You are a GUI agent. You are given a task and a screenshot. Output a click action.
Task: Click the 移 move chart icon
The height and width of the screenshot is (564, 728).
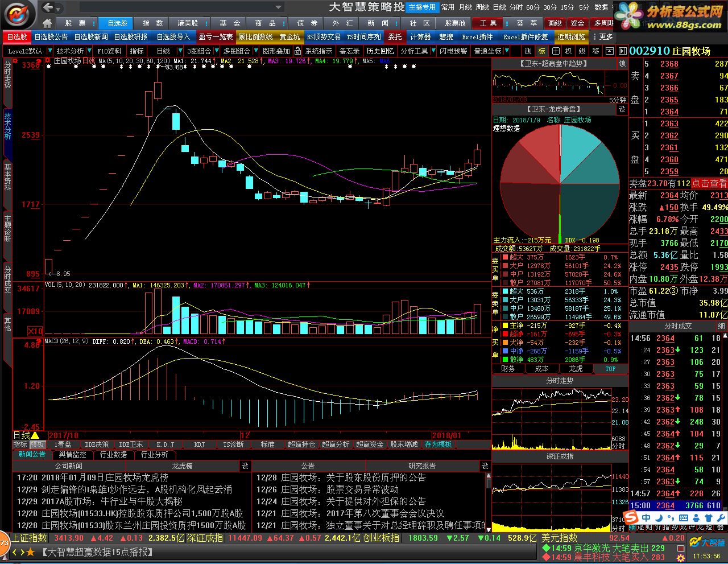coord(595,51)
